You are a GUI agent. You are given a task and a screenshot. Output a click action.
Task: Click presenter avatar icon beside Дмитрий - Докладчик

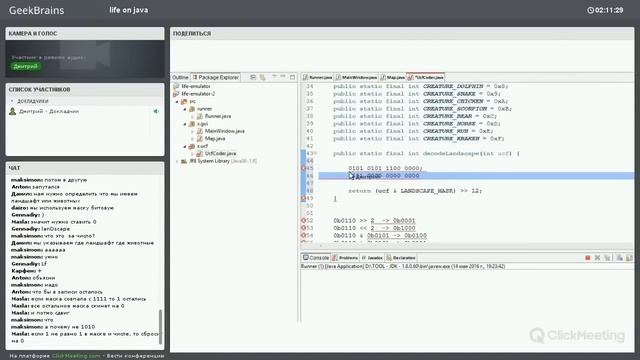pyautogui.click(x=13, y=111)
